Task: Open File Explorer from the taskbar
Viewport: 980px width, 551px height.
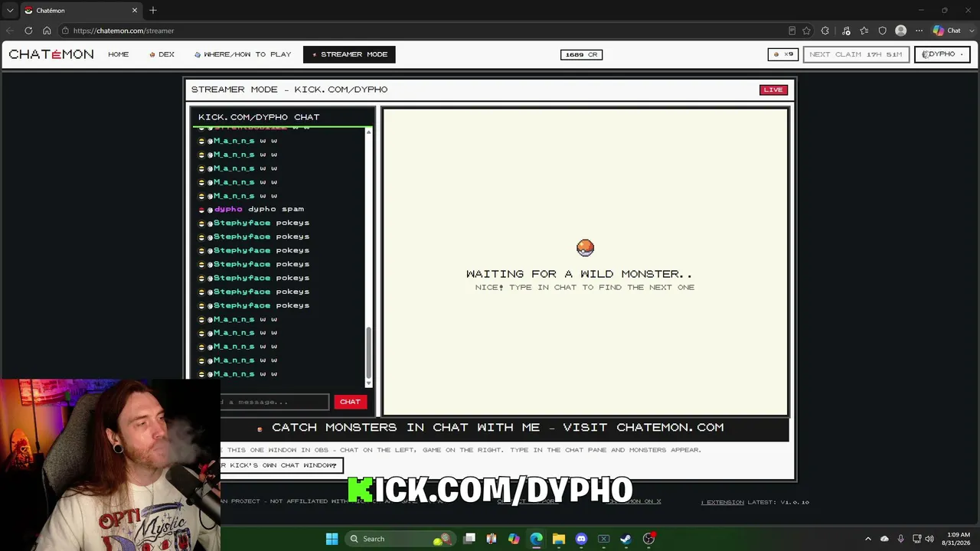Action: pyautogui.click(x=558, y=539)
